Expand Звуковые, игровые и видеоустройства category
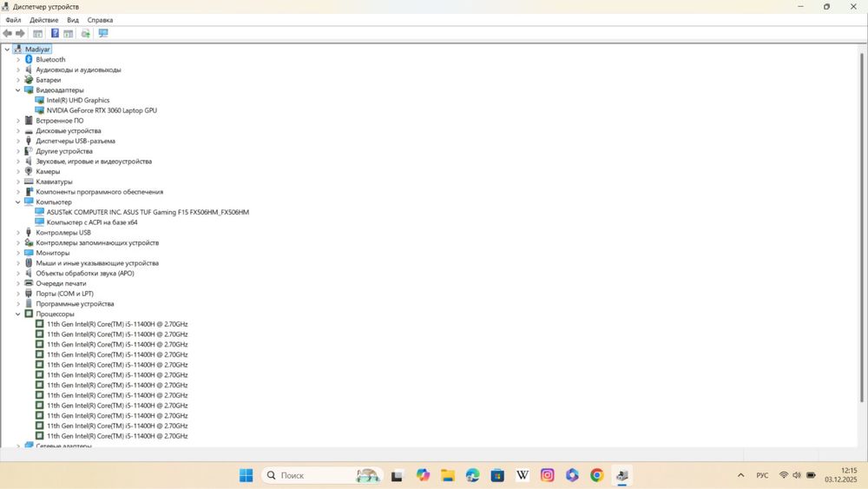868x489 pixels. [17, 162]
